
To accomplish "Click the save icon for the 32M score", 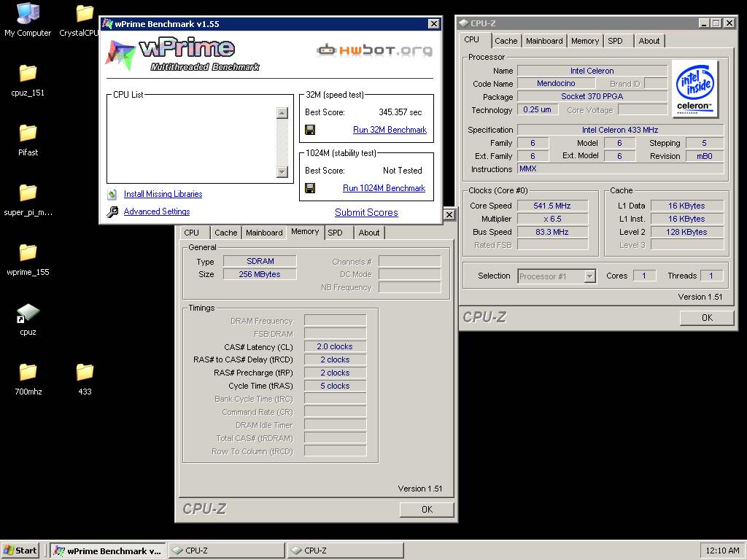I will pyautogui.click(x=310, y=130).
